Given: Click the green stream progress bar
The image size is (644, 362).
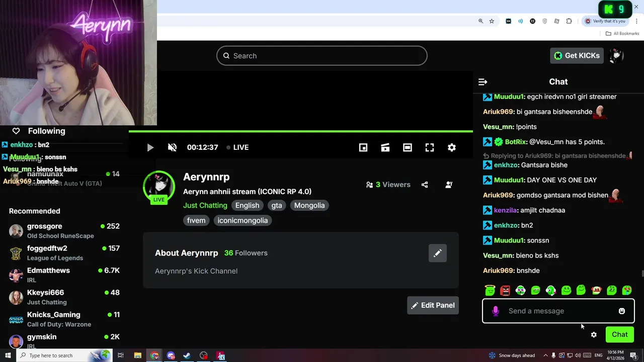Looking at the screenshot, I should 301,132.
